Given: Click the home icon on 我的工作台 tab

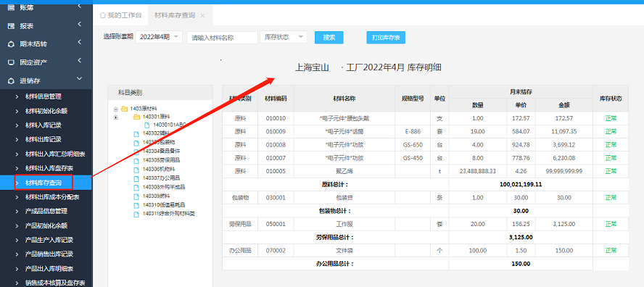Looking at the screenshot, I should [103, 16].
